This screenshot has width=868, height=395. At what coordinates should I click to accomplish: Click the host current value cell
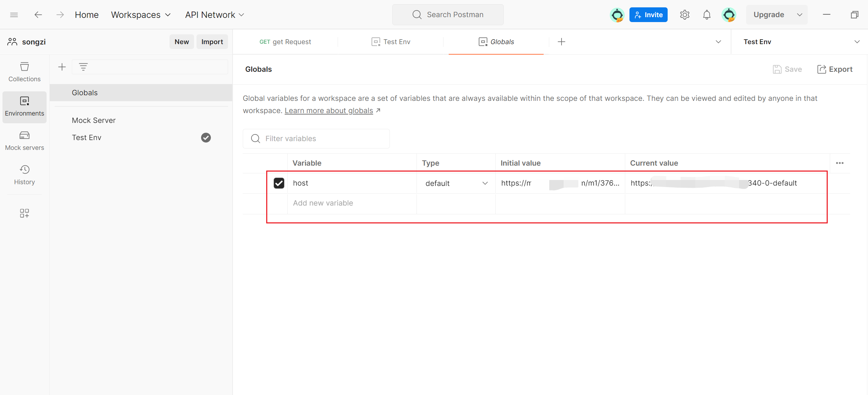[727, 183]
